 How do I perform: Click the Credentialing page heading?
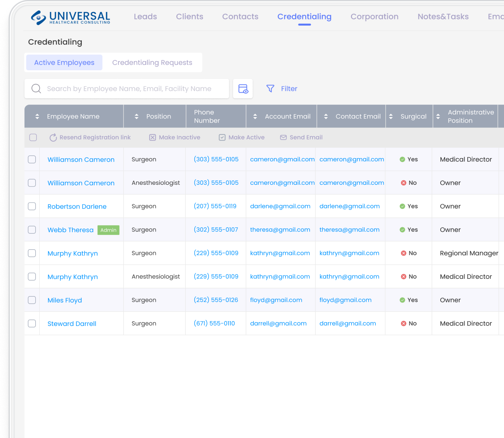click(x=55, y=42)
